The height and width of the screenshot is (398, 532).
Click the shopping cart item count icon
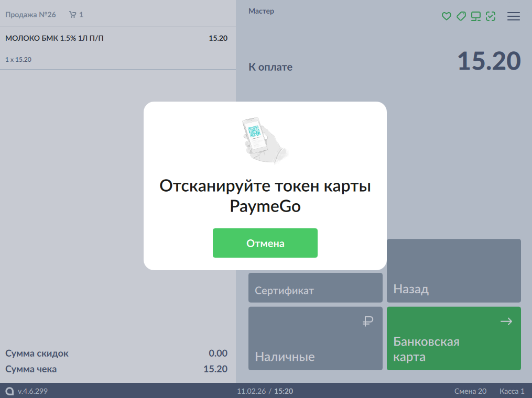coord(73,15)
